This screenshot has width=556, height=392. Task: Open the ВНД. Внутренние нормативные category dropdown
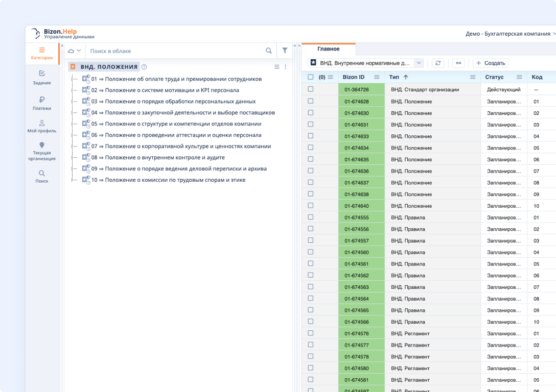pyautogui.click(x=419, y=63)
